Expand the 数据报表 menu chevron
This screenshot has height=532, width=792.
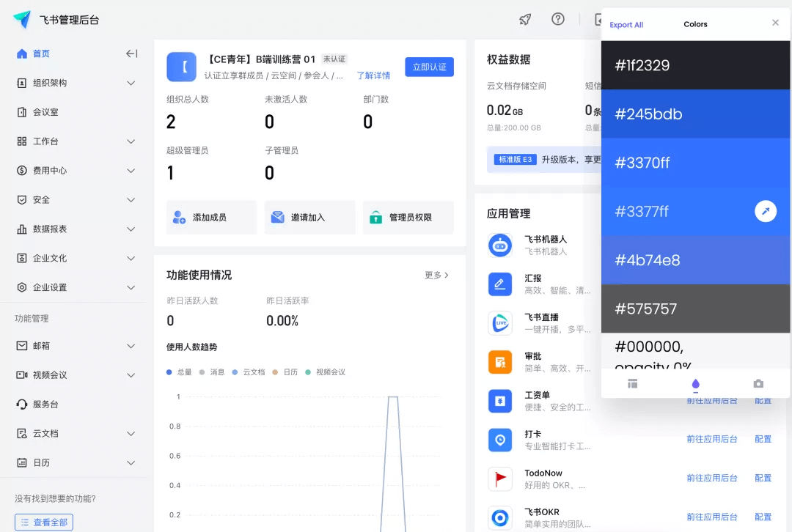[x=131, y=229]
